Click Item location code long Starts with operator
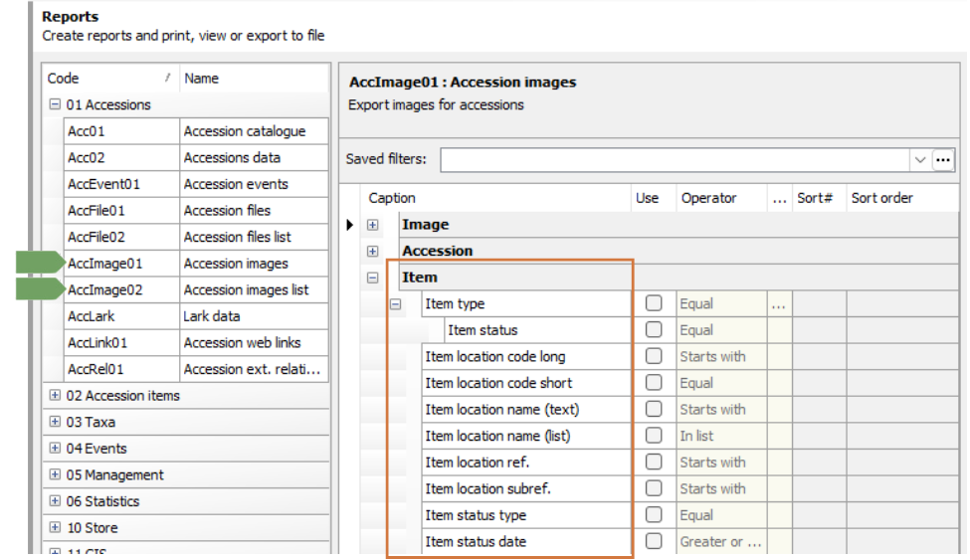 tap(721, 356)
